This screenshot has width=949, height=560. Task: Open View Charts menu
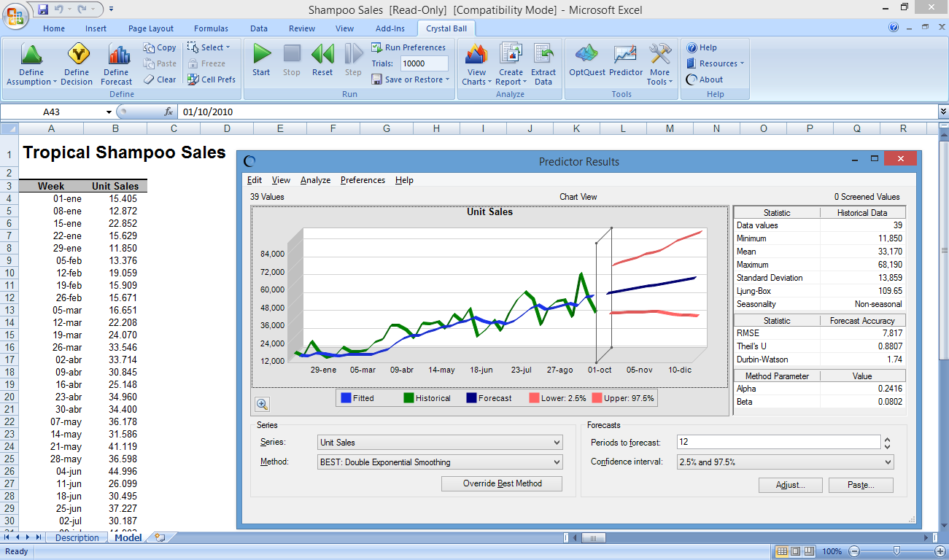click(476, 64)
